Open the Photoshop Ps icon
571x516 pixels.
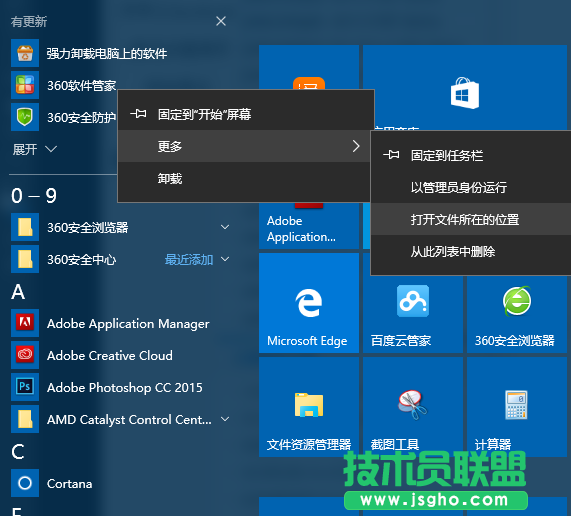click(x=25, y=387)
